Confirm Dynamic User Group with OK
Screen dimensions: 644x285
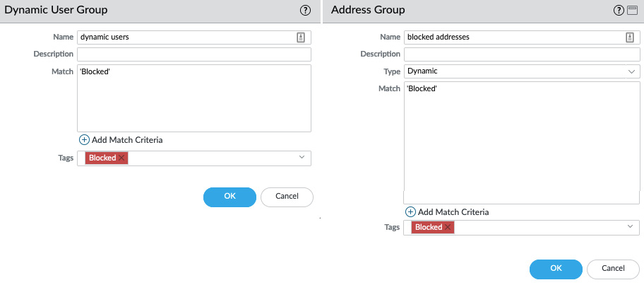pos(229,197)
